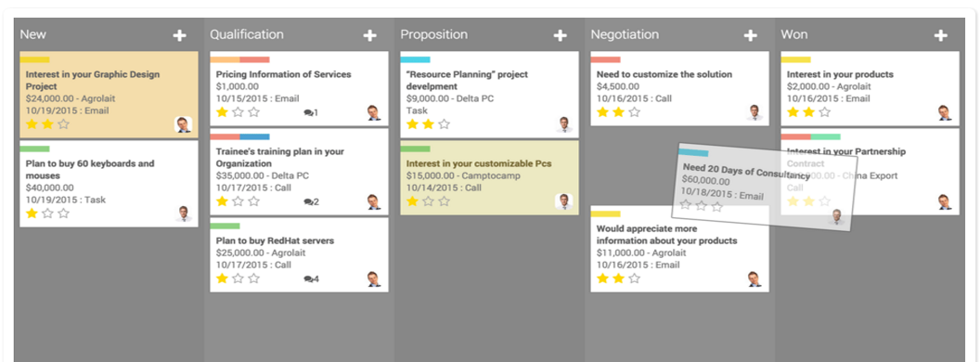The height and width of the screenshot is (362, 980).
Task: Add a card in the New column
Action: [179, 35]
